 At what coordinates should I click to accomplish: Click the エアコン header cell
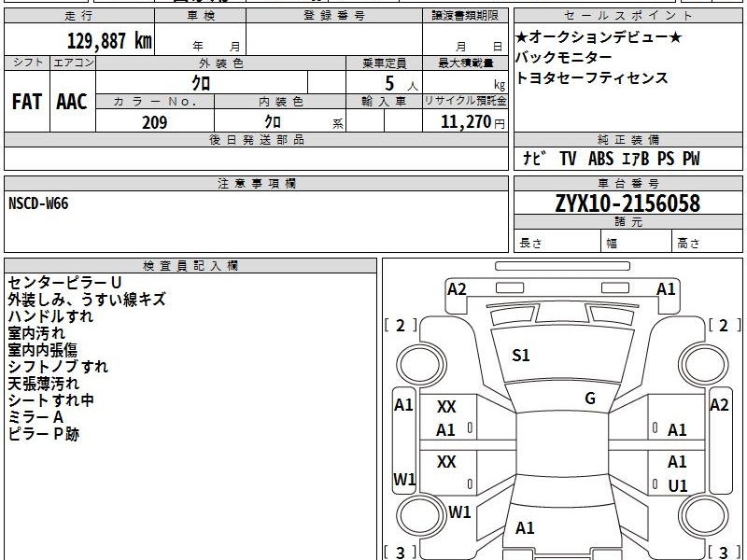(73, 63)
